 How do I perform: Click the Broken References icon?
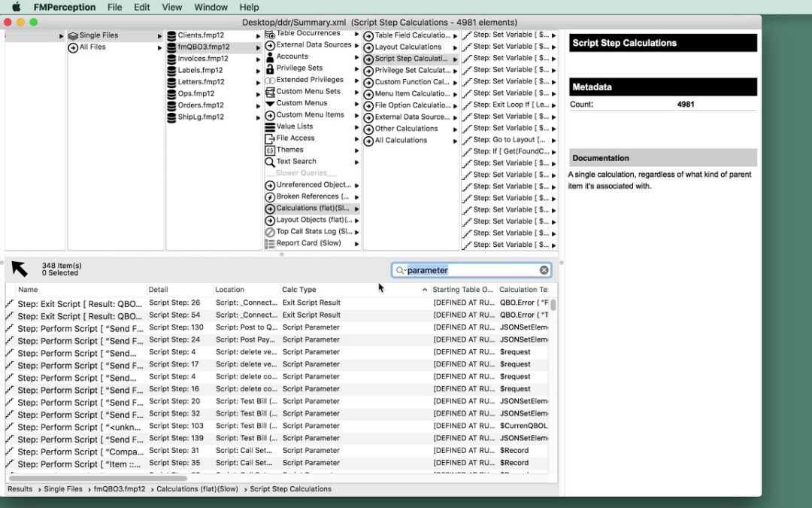click(x=270, y=197)
